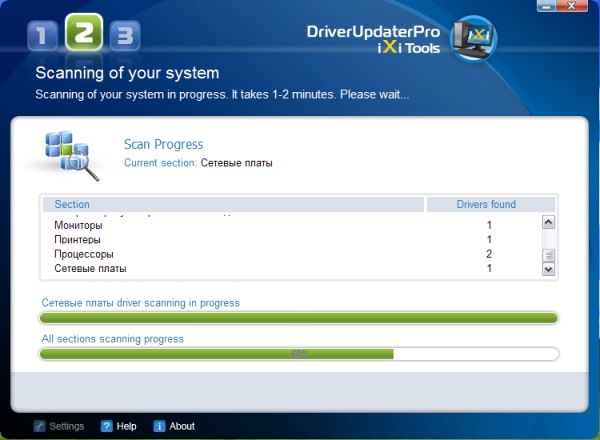Screen dimensions: 600x440
Task: Click the step 1 wizard icon
Action: 43,37
